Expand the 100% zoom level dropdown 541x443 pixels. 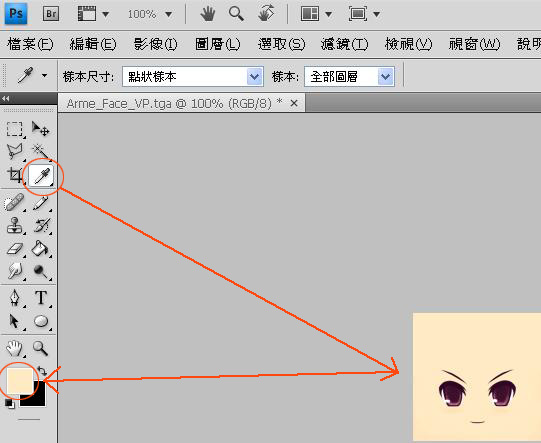[169, 14]
